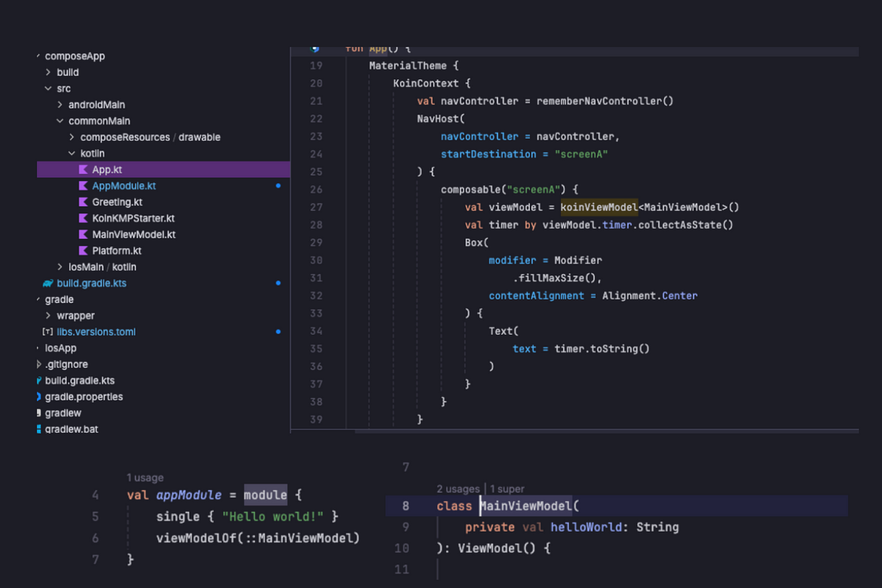The height and width of the screenshot is (588, 882).
Task: Click line number 19 in the gutter
Action: point(316,65)
